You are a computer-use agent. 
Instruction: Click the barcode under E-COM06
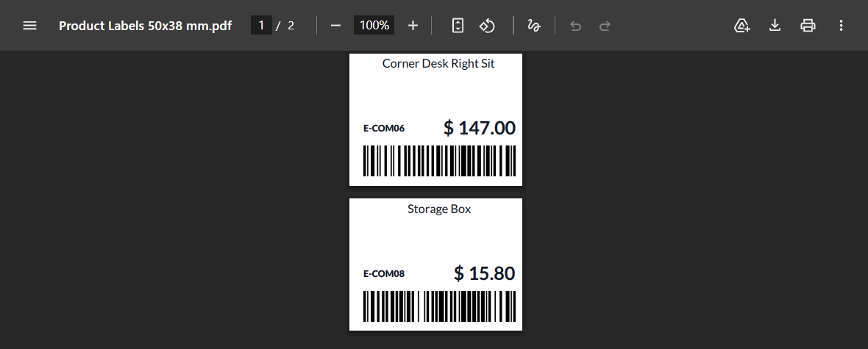(x=438, y=161)
